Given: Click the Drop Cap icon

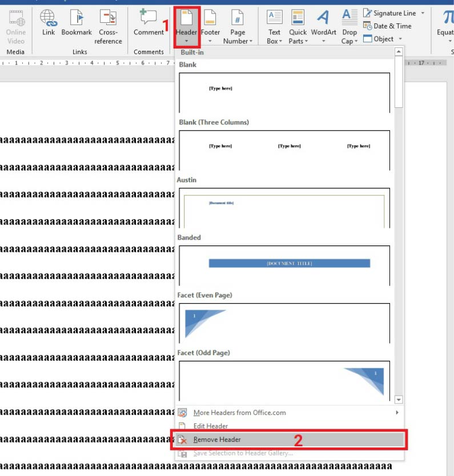Looking at the screenshot, I should click(349, 19).
